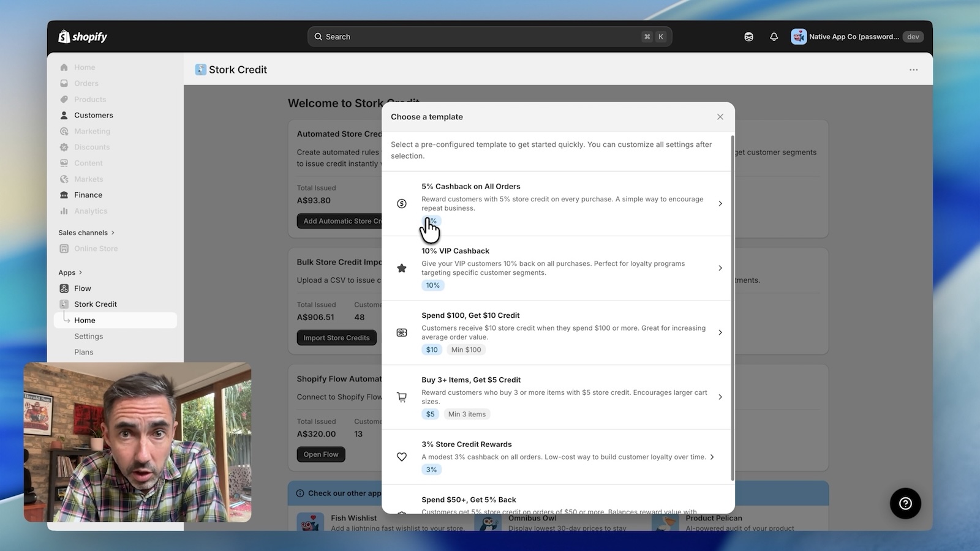Click the Min $100 badge
980x551 pixels.
click(x=466, y=350)
